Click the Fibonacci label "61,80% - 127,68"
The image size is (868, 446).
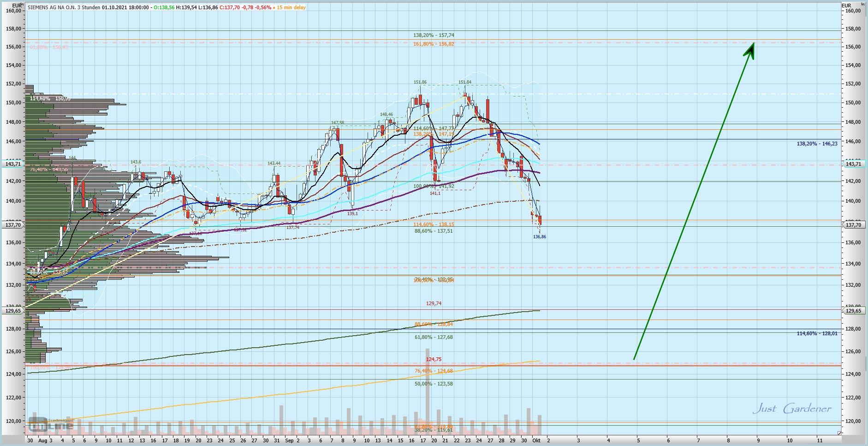pyautogui.click(x=434, y=337)
